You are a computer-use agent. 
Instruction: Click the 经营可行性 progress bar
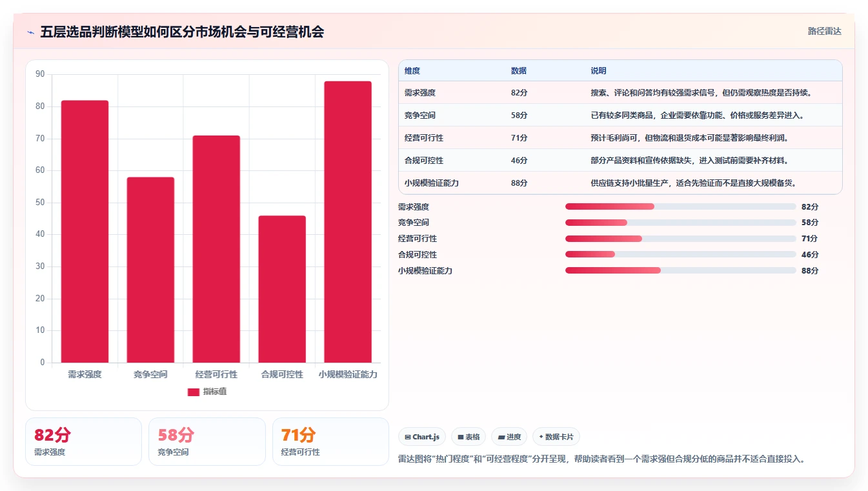tap(680, 239)
